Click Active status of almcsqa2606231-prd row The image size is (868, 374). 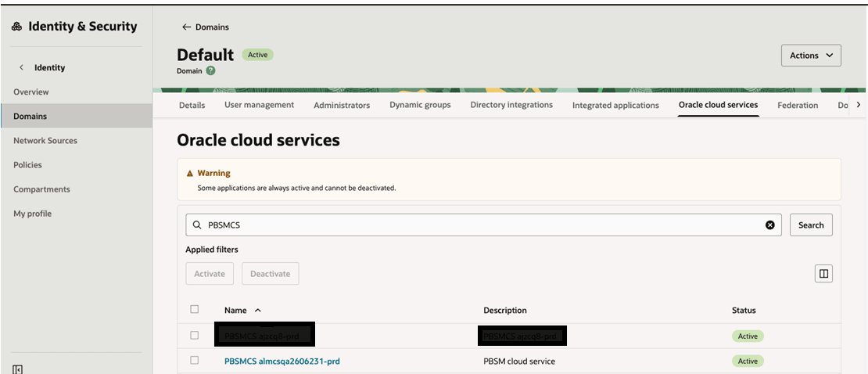(x=748, y=361)
